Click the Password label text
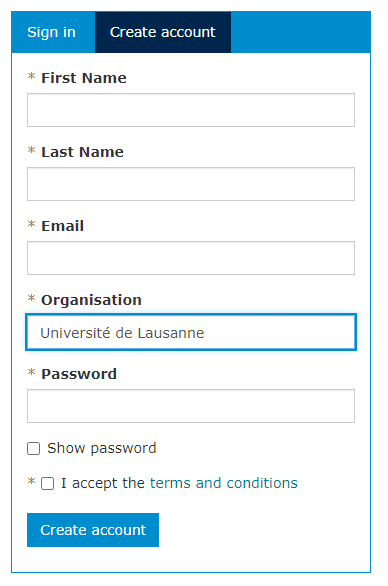This screenshot has width=388, height=586. coord(79,374)
